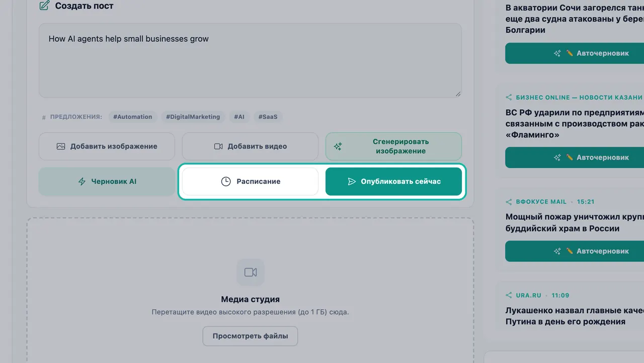
Task: Click the Черновик AI button
Action: [107, 181]
